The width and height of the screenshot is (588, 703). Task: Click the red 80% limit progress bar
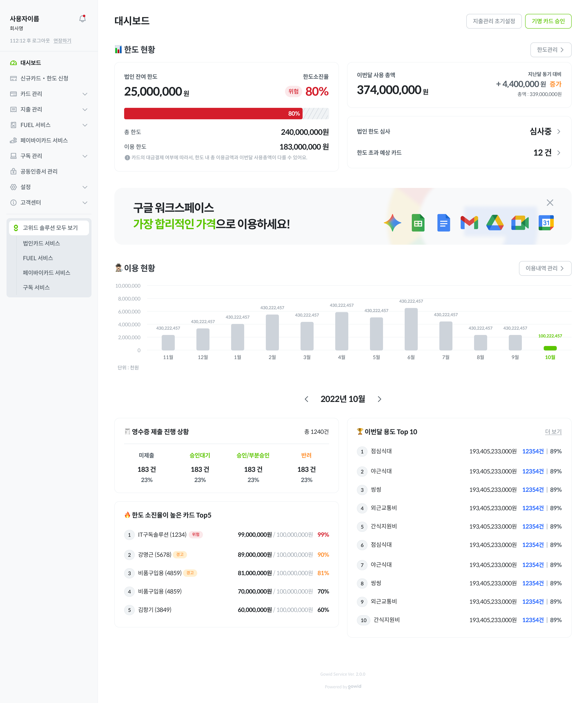tap(213, 114)
